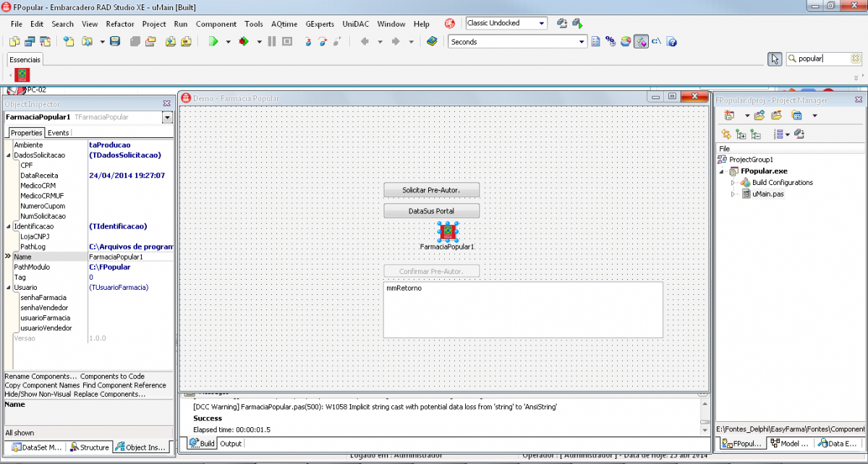This screenshot has height=464, width=868.
Task: Select the ProjectGroup1 tree item
Action: click(x=751, y=160)
